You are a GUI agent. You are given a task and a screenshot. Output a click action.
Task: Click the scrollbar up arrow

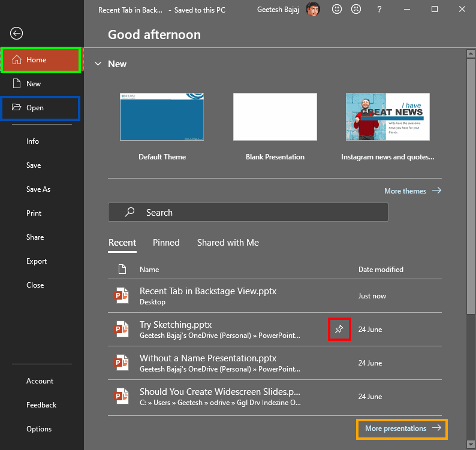[x=471, y=54]
